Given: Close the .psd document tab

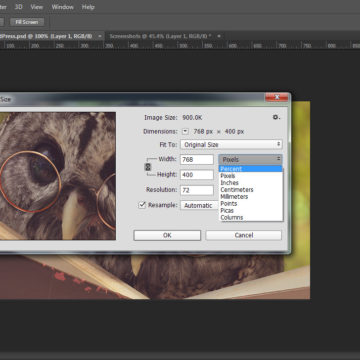Looking at the screenshot, I should pyautogui.click(x=99, y=36).
